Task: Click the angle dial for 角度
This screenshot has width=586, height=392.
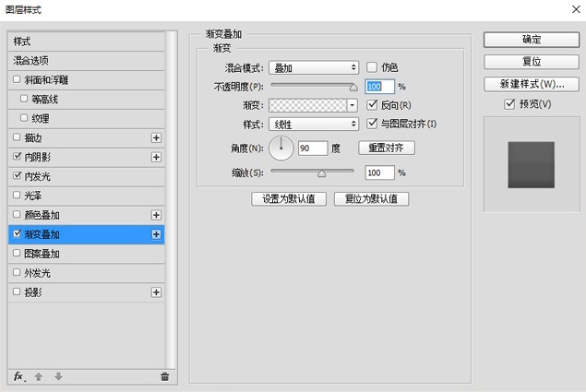Action: tap(281, 148)
